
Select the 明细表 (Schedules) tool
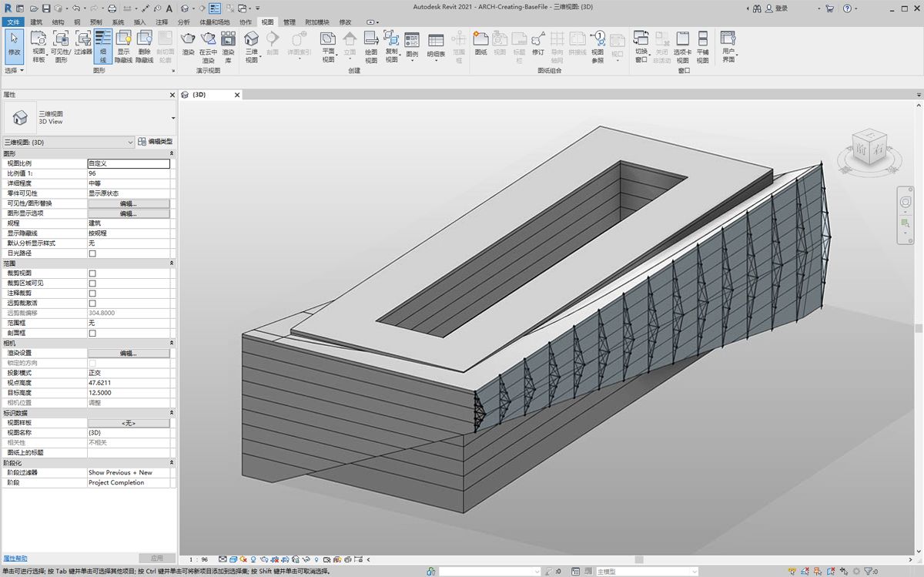(436, 45)
